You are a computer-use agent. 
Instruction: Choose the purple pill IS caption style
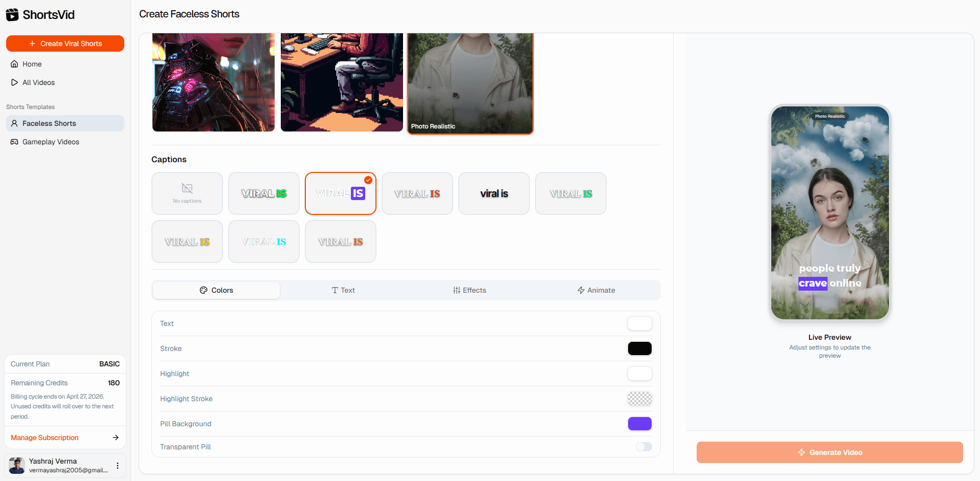341,193
